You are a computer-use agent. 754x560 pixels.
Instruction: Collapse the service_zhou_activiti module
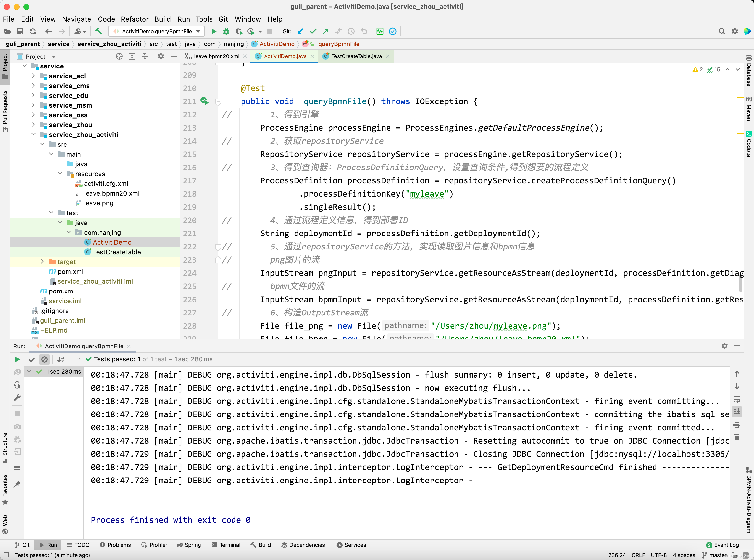pos(33,134)
